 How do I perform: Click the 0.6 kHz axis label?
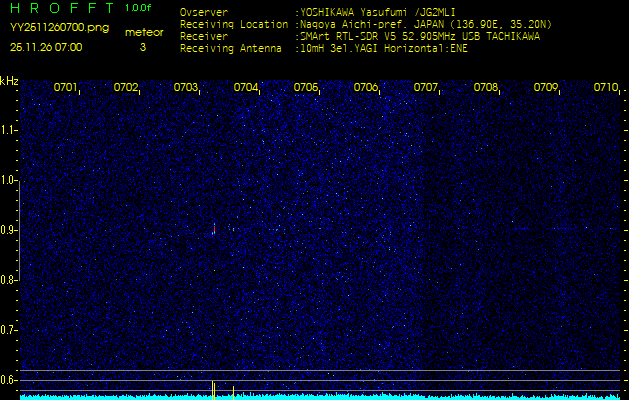(x=8, y=380)
